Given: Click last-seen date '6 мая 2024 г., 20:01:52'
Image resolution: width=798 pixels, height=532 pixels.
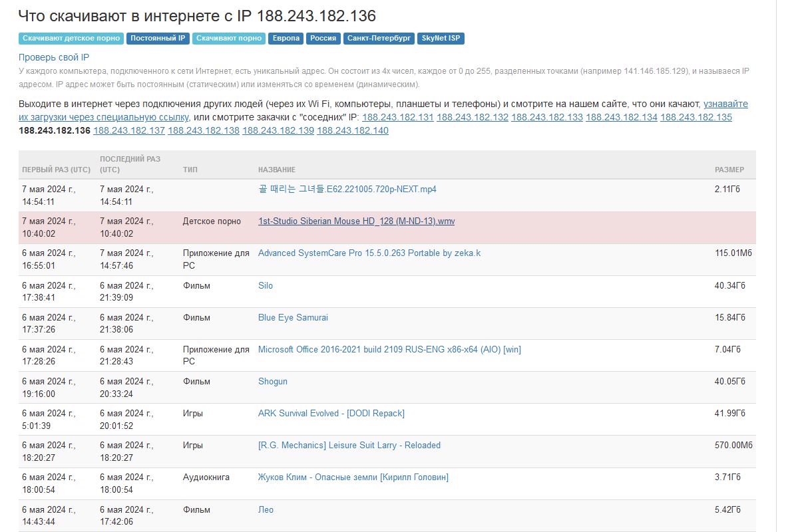Looking at the screenshot, I should 126,420.
